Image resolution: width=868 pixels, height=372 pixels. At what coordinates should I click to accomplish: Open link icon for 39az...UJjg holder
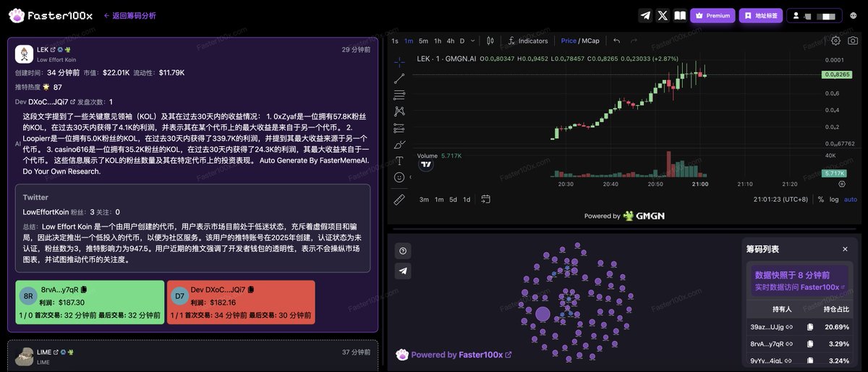789,328
